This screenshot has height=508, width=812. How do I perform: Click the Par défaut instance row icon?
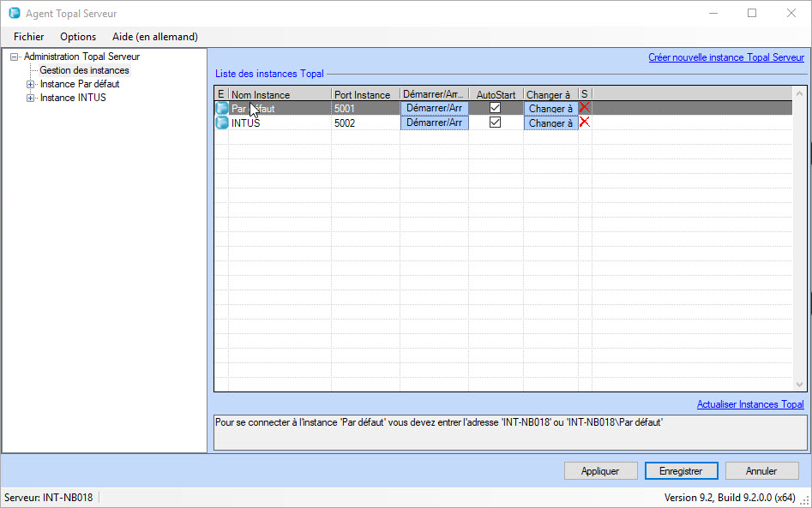tap(221, 109)
